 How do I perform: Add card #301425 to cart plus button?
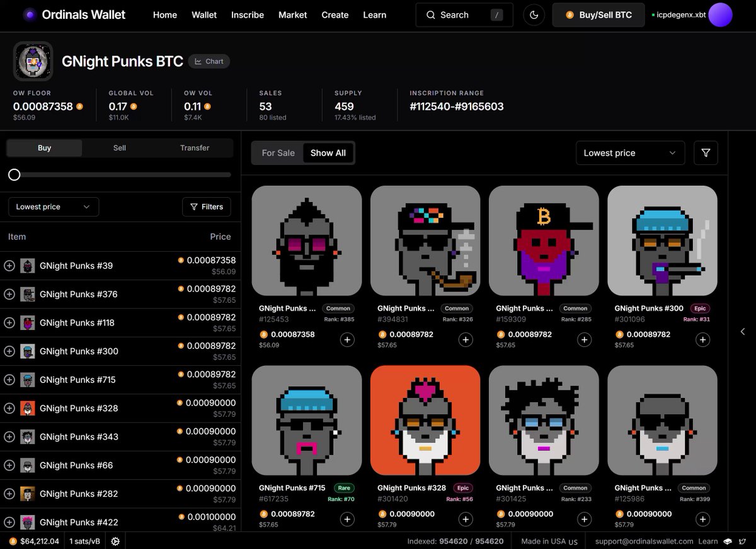(585, 519)
